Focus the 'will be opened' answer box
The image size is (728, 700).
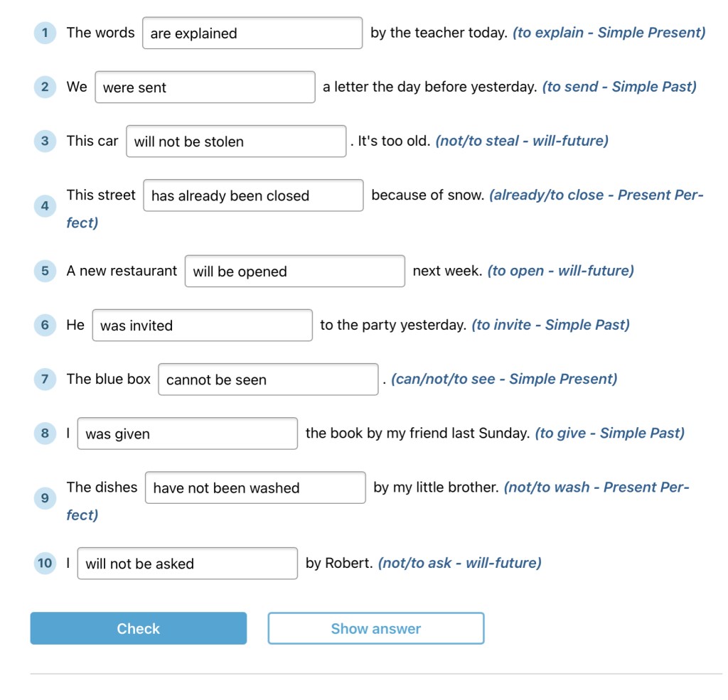[294, 271]
